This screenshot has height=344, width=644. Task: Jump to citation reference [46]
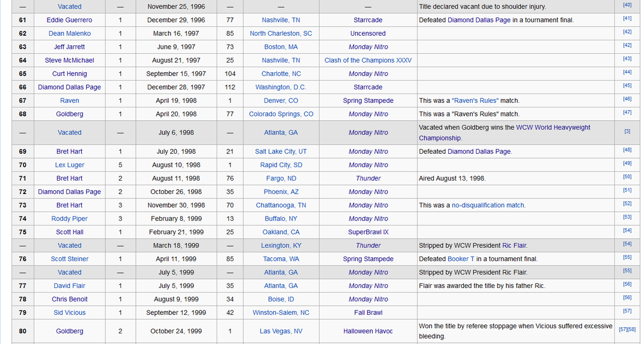pos(627,99)
